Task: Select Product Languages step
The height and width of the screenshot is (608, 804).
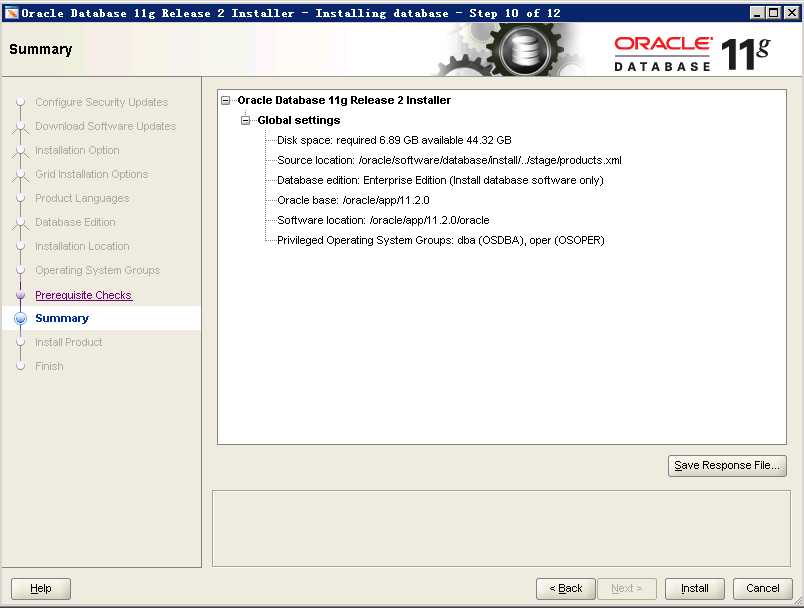Action: (82, 198)
